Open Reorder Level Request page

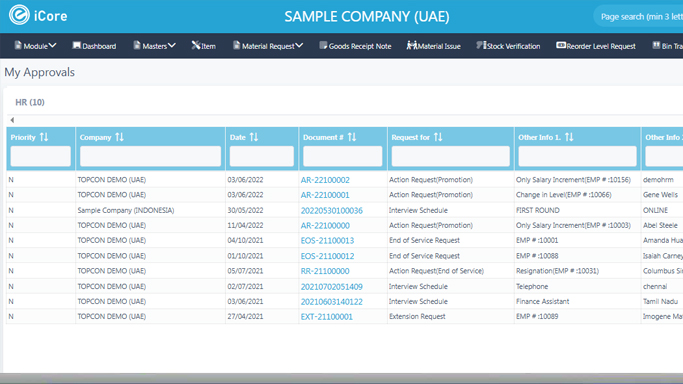(x=595, y=46)
